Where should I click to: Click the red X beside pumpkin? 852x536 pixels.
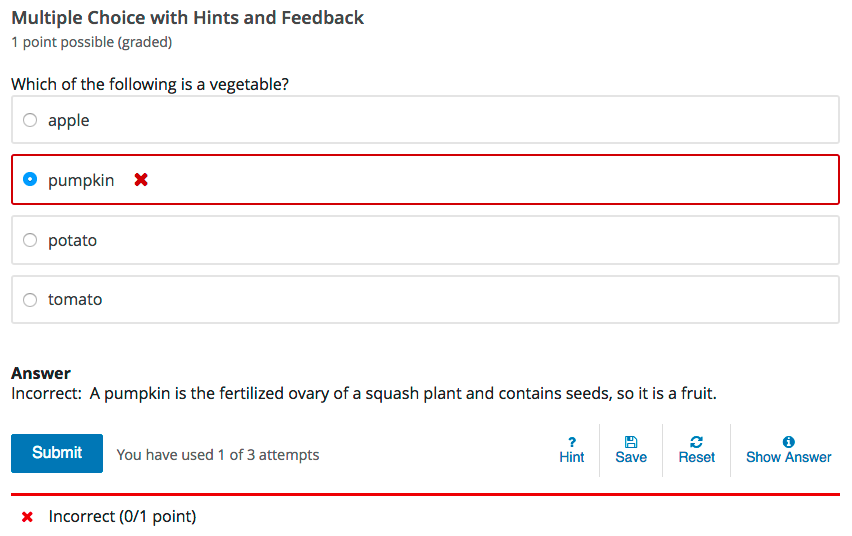click(x=141, y=180)
